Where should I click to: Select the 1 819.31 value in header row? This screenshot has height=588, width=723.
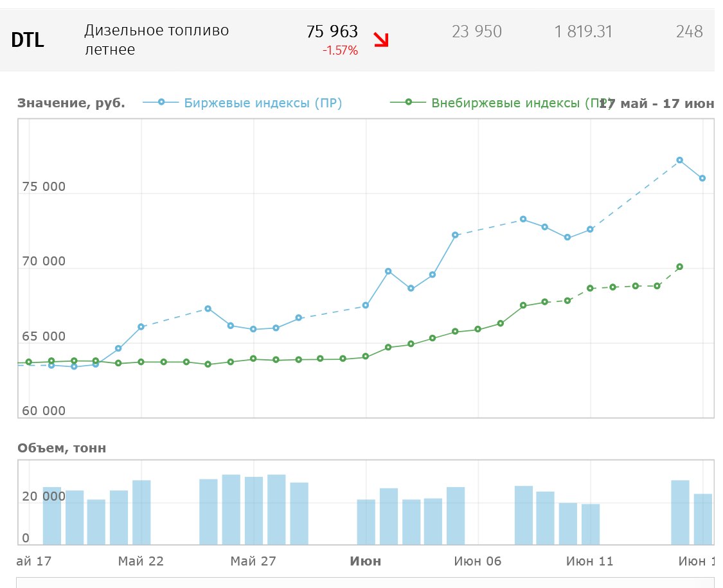584,31
